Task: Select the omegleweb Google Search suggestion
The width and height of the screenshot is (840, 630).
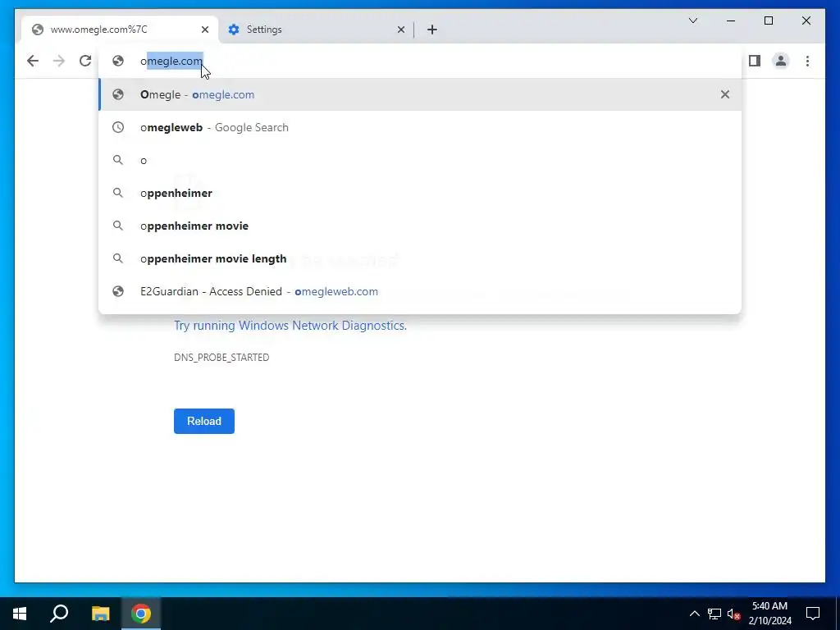Action: tap(420, 127)
